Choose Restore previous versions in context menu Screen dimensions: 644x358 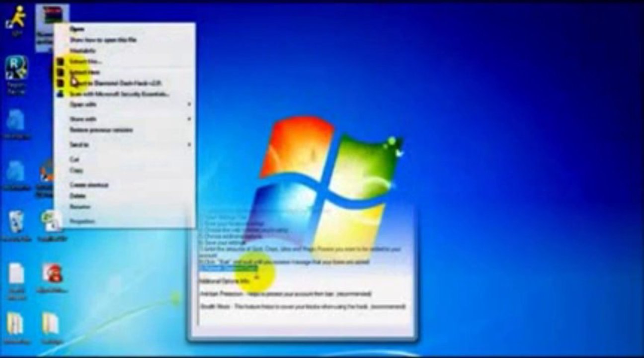pos(101,130)
